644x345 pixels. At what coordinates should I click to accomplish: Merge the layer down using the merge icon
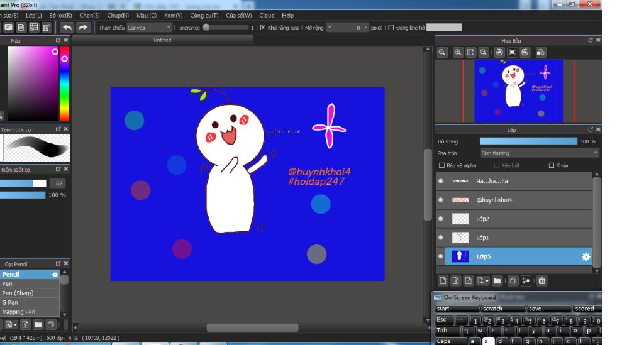tap(526, 281)
